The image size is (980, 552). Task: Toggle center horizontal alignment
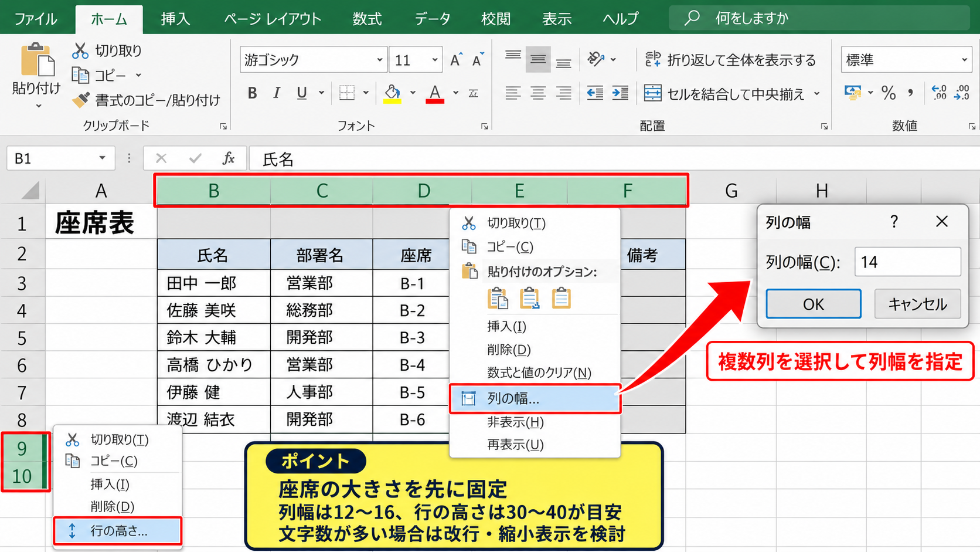coord(538,93)
